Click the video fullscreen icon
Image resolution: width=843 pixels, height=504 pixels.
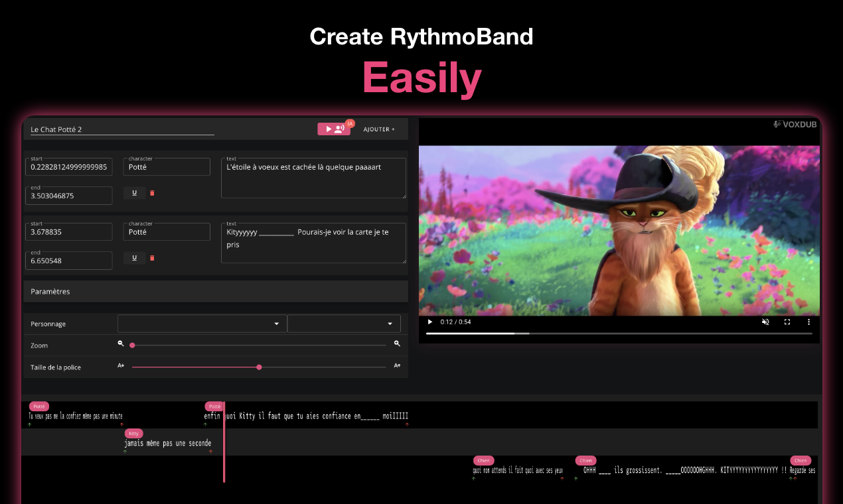point(787,322)
